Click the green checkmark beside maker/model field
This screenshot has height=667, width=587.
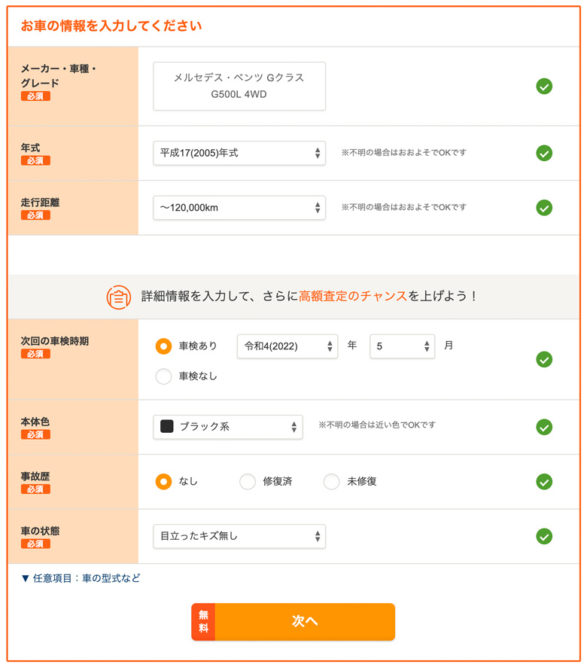544,86
